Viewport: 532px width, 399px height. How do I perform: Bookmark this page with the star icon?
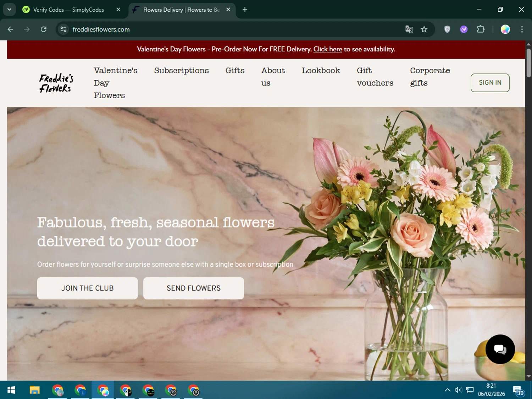424,29
